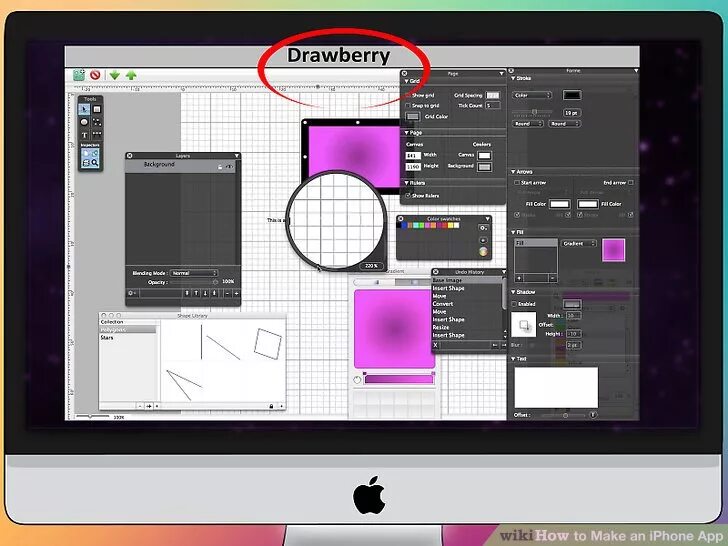Collapse the Stroke section triangle

click(514, 78)
